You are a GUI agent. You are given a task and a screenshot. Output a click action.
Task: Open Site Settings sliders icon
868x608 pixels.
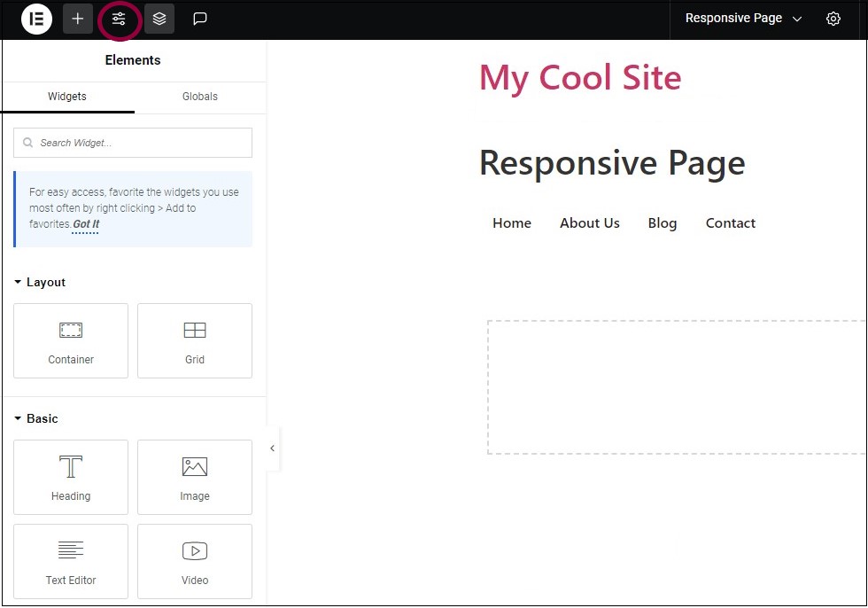119,19
